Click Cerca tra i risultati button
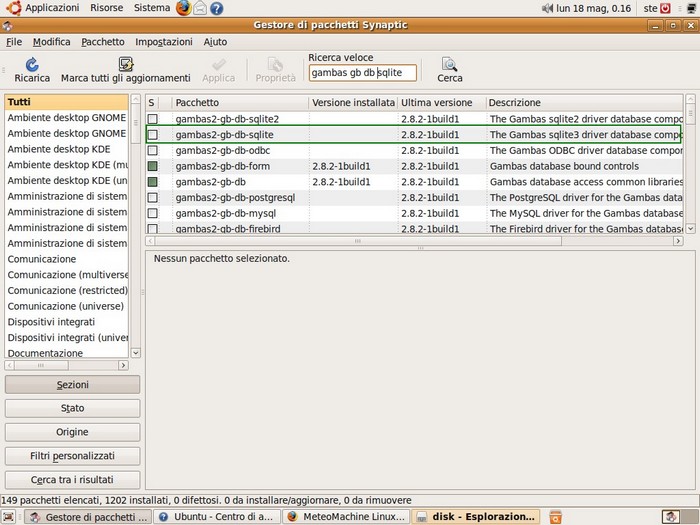 click(x=72, y=480)
